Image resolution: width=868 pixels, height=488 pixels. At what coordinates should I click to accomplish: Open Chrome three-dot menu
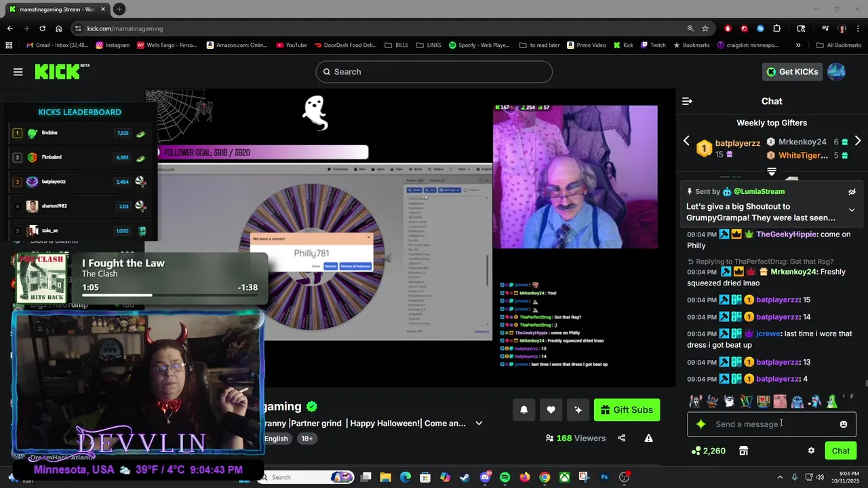point(858,28)
